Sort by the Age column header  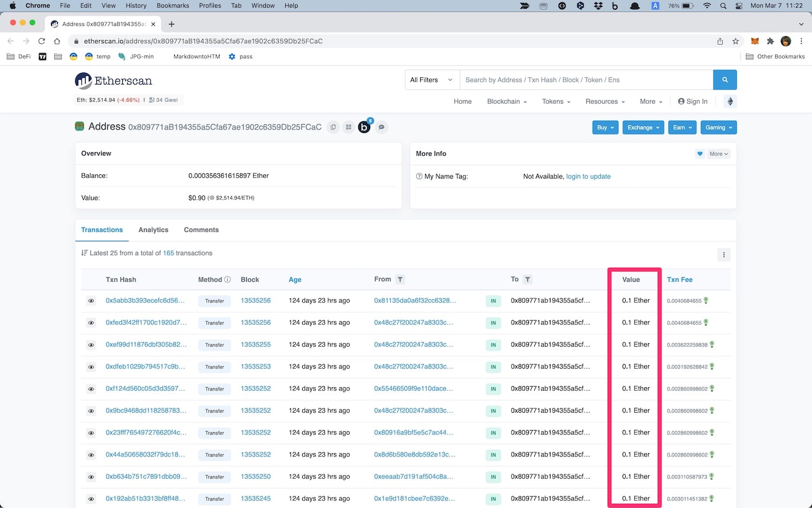(295, 279)
